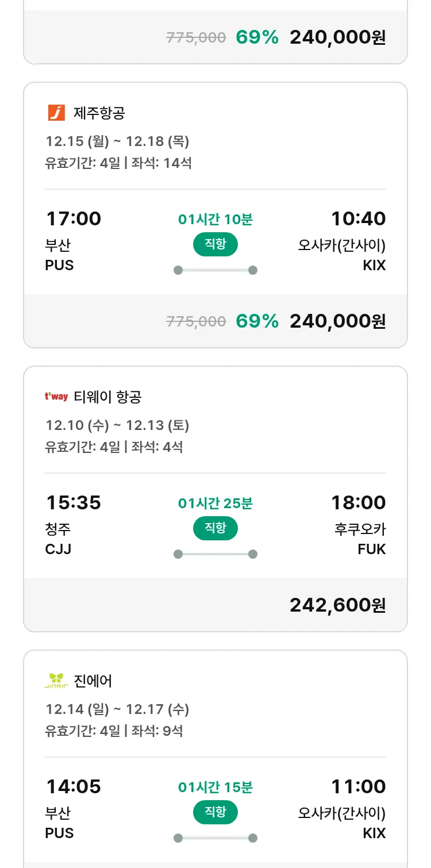This screenshot has width=431, height=868.
Task: Click the Jeju Air orange logo icon
Action: 56,113
